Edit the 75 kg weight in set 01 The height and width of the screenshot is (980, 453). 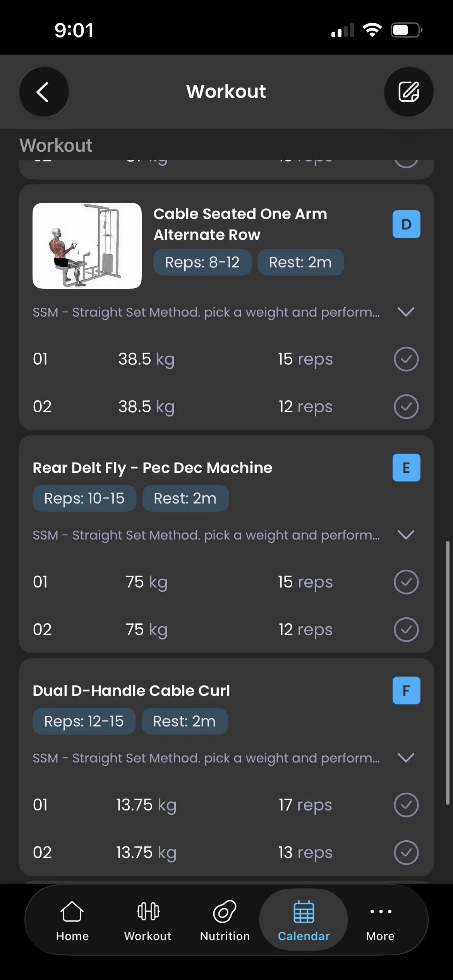[146, 582]
